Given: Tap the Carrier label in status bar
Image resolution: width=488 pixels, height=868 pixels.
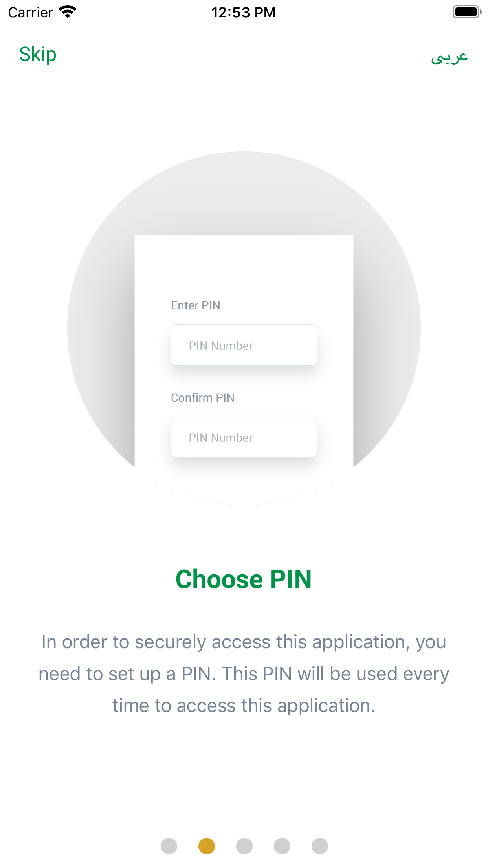Looking at the screenshot, I should [x=29, y=12].
